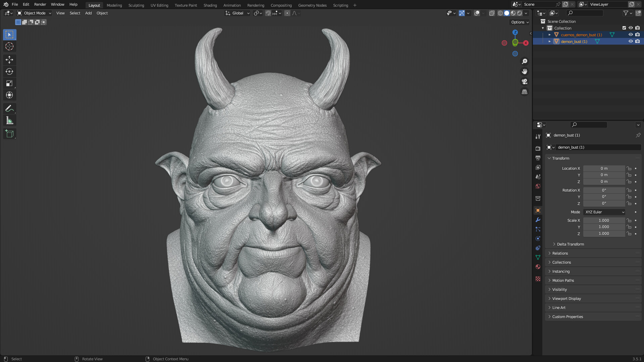Switch to the Shading workspace tab
The image size is (644, 362).
click(210, 5)
